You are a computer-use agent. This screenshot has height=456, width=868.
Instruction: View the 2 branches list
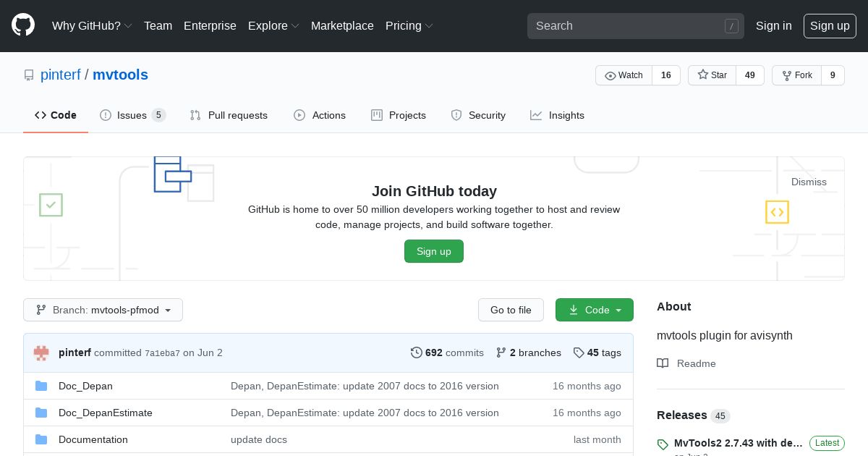point(529,352)
